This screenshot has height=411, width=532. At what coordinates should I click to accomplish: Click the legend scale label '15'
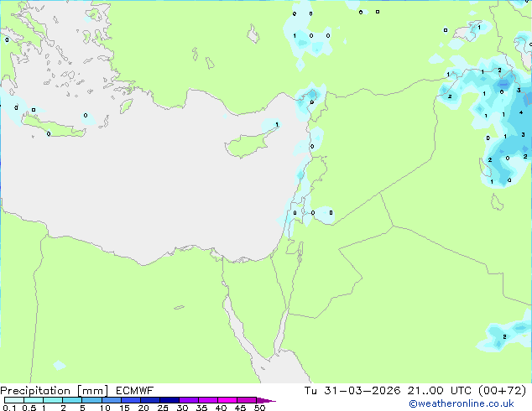124,408
